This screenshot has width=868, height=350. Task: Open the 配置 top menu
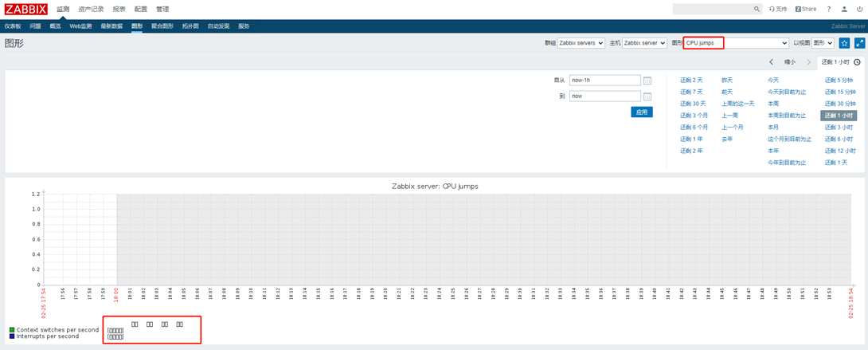click(x=140, y=10)
